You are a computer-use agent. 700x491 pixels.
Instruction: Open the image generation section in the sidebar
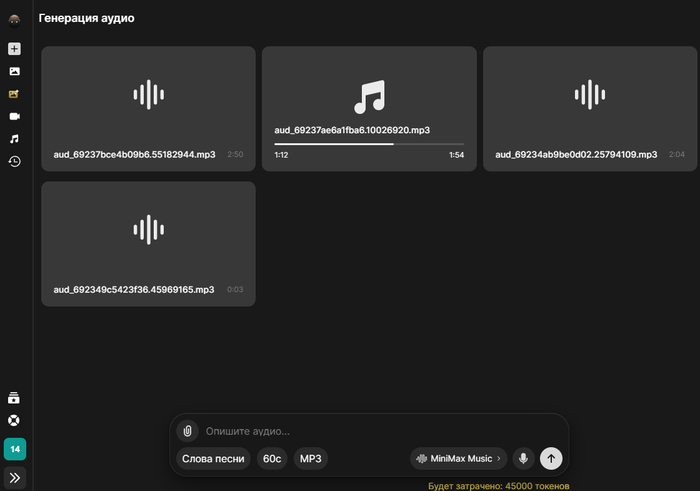(x=14, y=71)
